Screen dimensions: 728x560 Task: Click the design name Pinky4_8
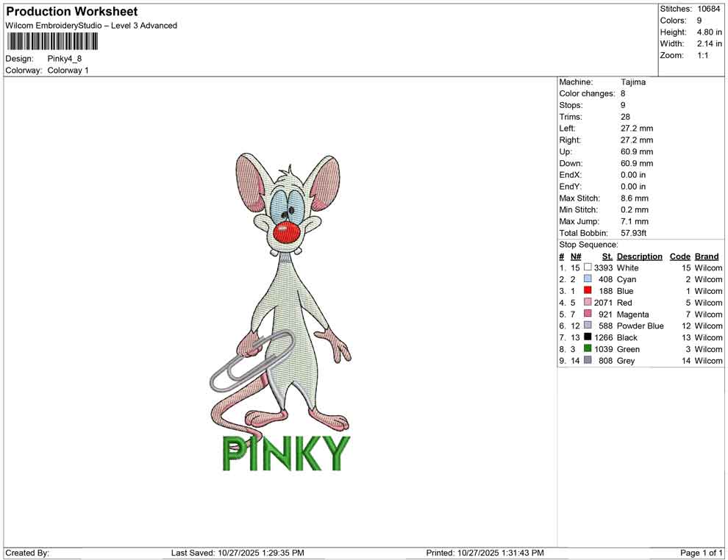(x=65, y=59)
